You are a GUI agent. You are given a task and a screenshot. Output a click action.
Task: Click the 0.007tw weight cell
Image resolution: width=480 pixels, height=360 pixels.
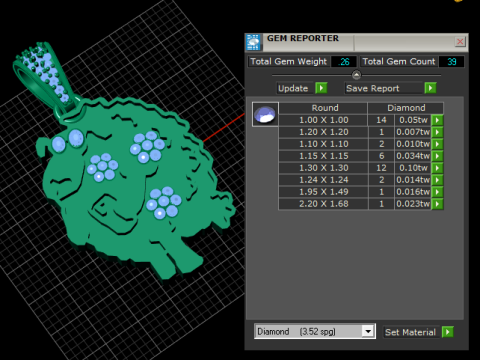(413, 132)
